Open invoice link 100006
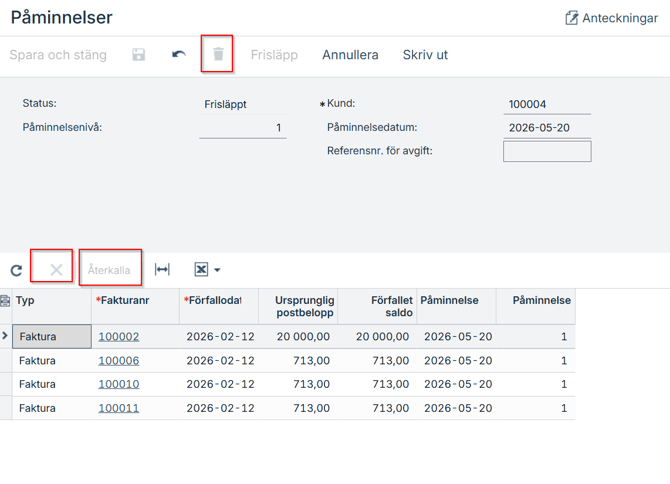 (119, 361)
